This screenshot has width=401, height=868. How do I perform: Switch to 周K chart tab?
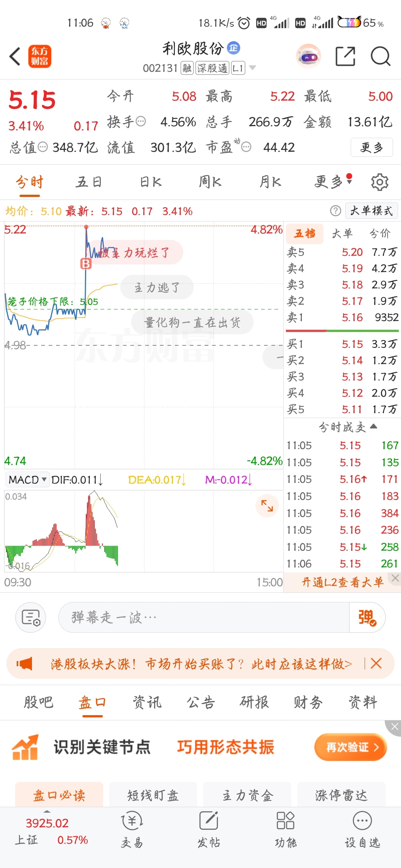(210, 182)
